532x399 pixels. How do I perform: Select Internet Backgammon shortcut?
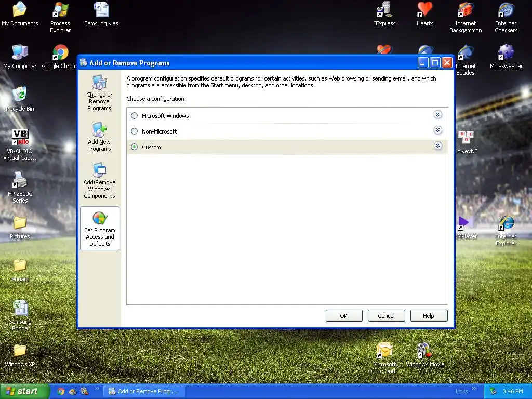pyautogui.click(x=465, y=17)
